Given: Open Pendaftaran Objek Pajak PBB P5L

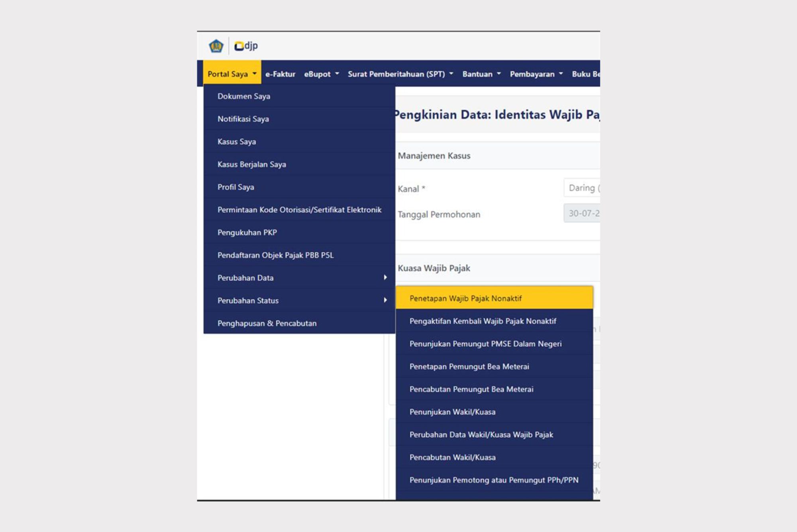Looking at the screenshot, I should (x=299, y=255).
